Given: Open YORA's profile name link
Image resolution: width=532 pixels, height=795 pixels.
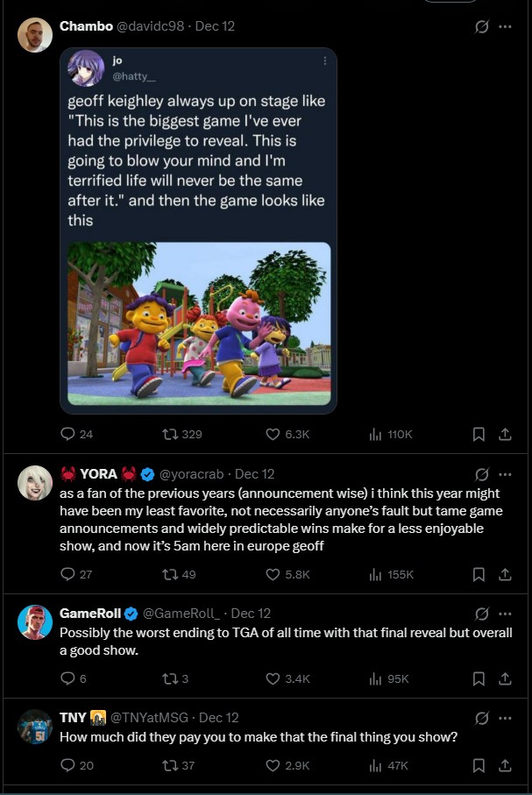Looking at the screenshot, I should [98, 474].
